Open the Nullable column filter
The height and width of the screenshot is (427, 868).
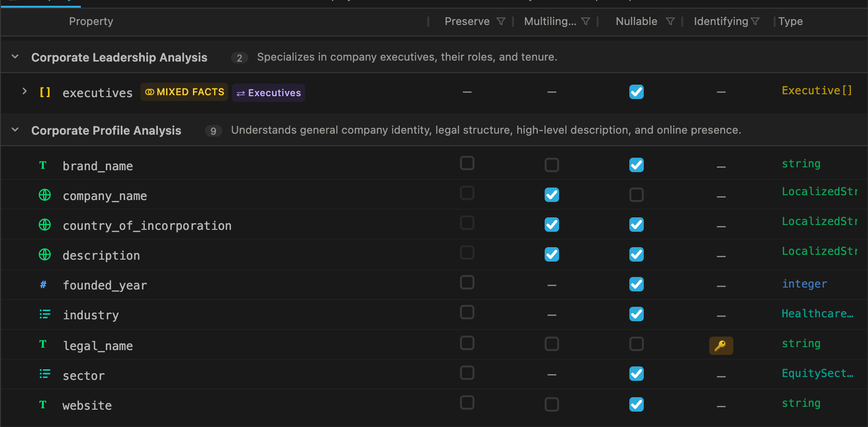point(670,21)
